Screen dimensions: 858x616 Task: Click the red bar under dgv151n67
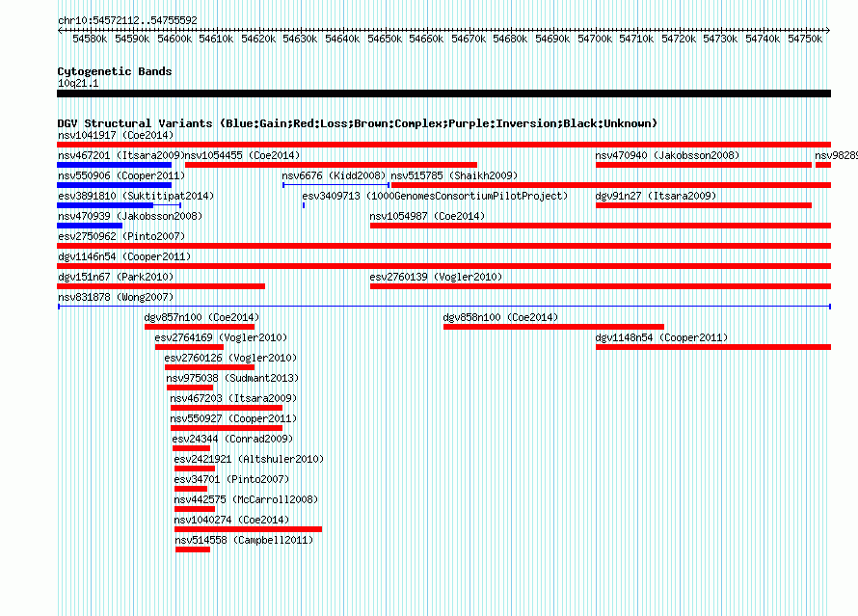point(161,286)
